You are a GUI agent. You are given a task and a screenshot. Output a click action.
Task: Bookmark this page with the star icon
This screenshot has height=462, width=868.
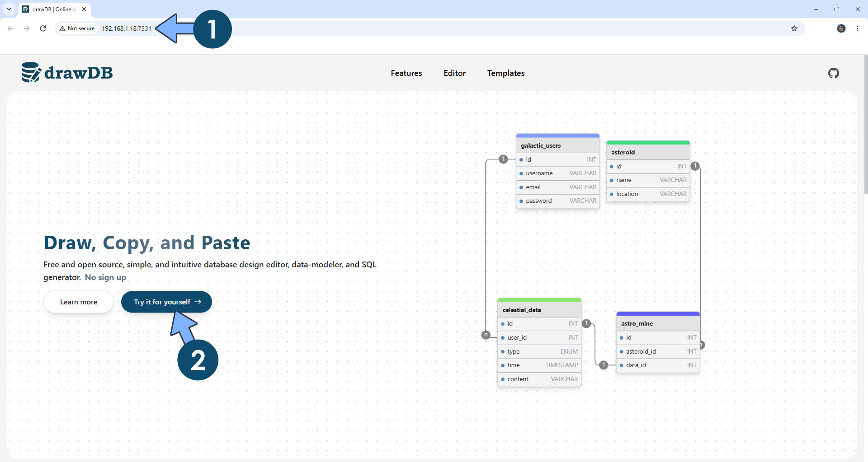794,28
